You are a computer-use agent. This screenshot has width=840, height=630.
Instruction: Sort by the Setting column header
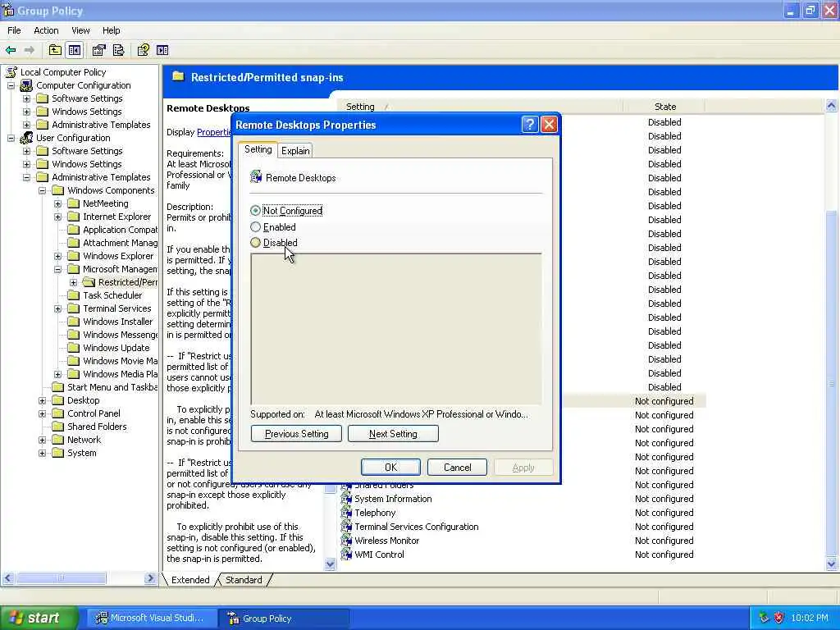479,107
